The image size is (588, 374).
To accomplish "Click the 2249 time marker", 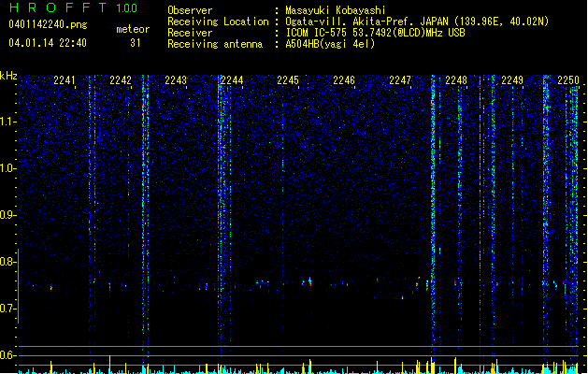I will [x=512, y=80].
